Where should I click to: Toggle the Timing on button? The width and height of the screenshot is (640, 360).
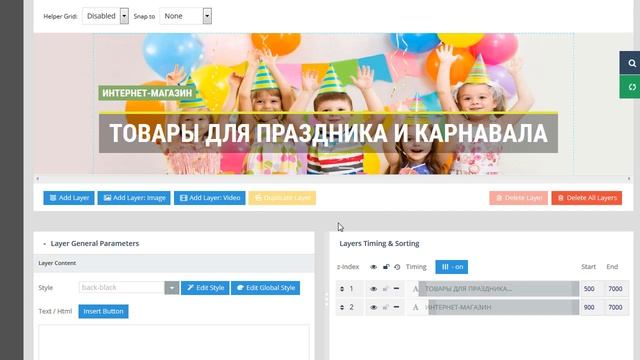click(451, 267)
